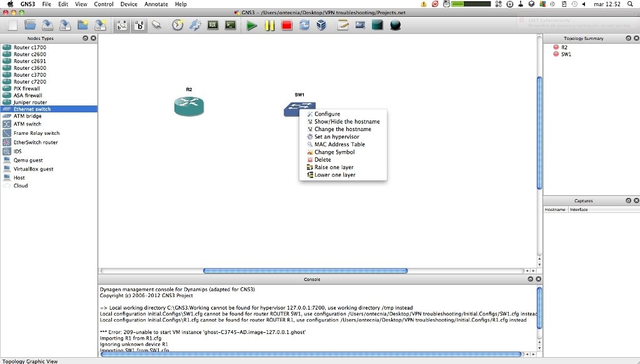Select SW1 in Topology Summary
The height and width of the screenshot is (364, 640).
(x=566, y=54)
